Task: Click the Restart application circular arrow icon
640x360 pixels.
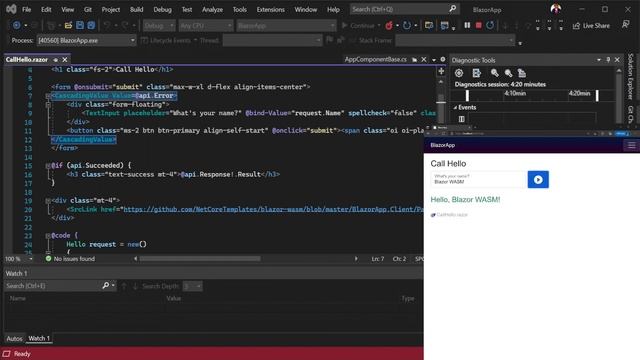Action: 407,25
